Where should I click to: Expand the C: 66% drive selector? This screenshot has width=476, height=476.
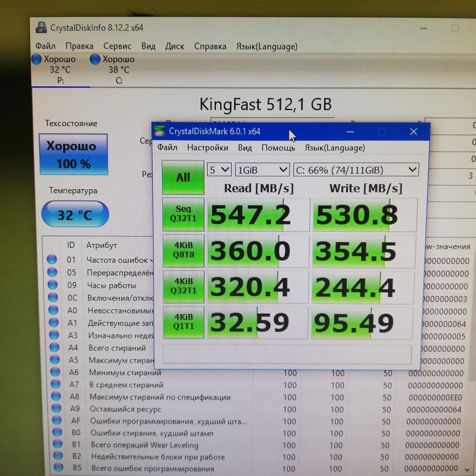tap(356, 170)
